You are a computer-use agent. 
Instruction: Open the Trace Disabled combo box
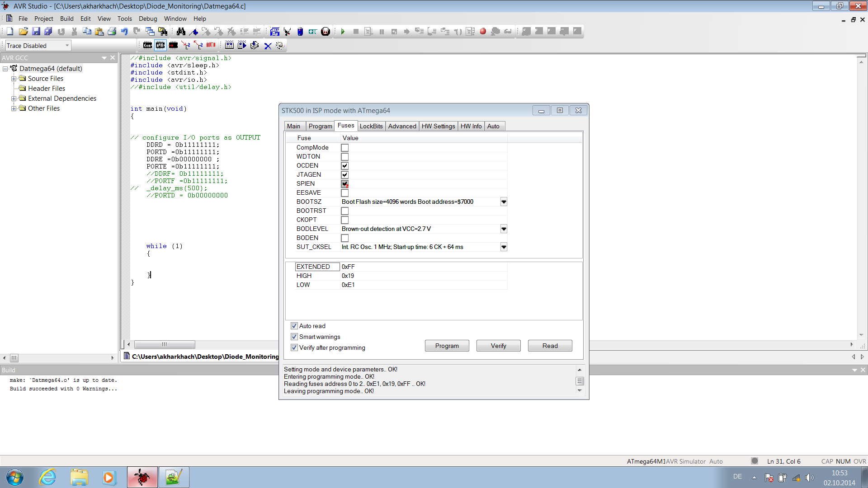point(38,46)
